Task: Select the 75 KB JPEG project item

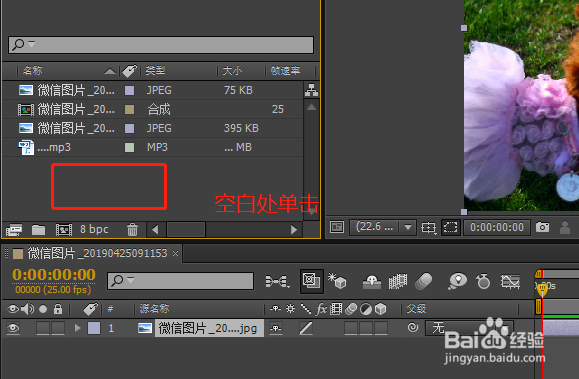Action: 153,90
